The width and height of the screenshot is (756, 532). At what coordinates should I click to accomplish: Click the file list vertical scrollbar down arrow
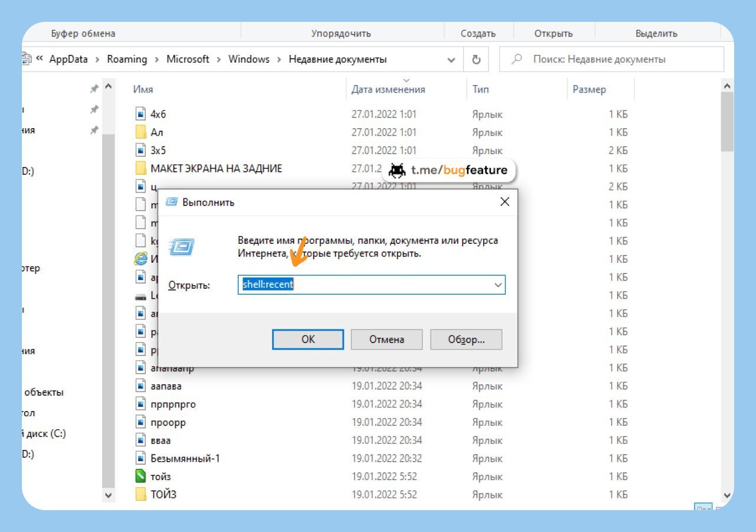[x=727, y=495]
